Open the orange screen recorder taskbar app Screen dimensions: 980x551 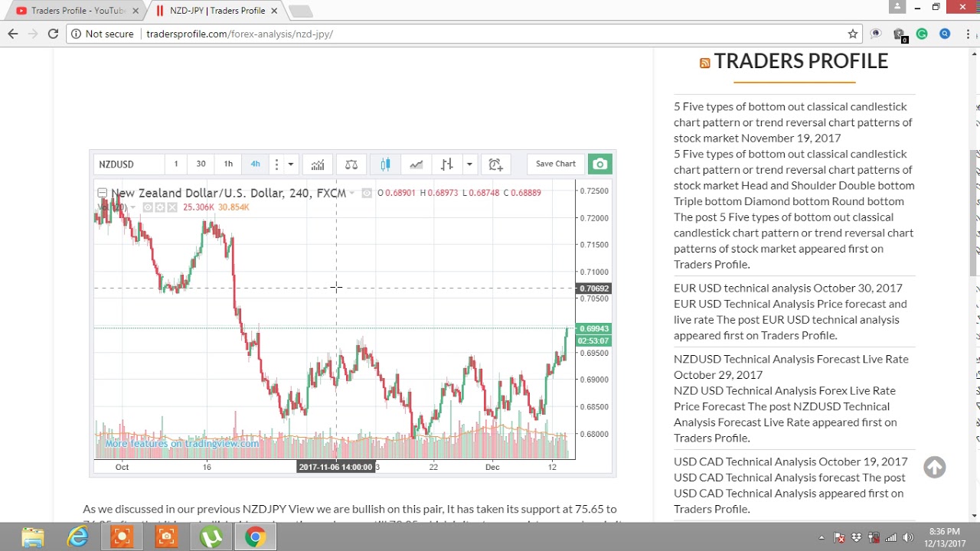coord(122,537)
